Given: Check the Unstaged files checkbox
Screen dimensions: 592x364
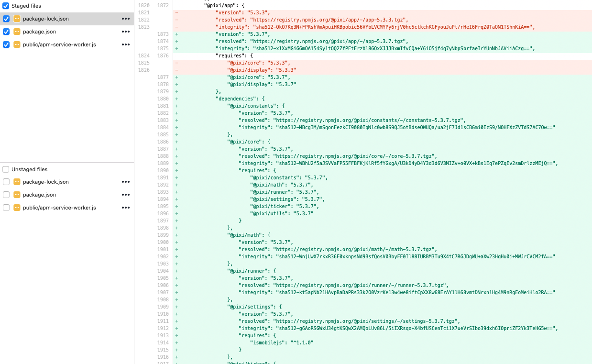Looking at the screenshot, I should (x=5, y=169).
